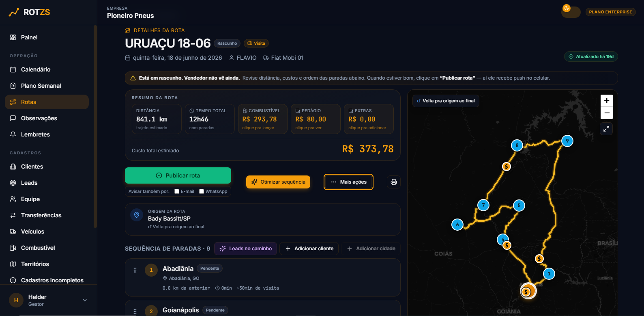Add extras via Extras card
Screen dimensions: 644x316
click(x=369, y=119)
